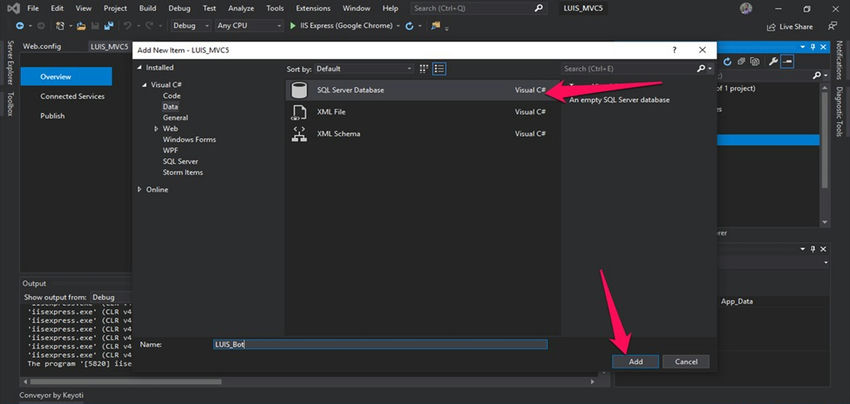The height and width of the screenshot is (404, 850).
Task: Open the Server Explorer side tab
Action: coord(9,63)
